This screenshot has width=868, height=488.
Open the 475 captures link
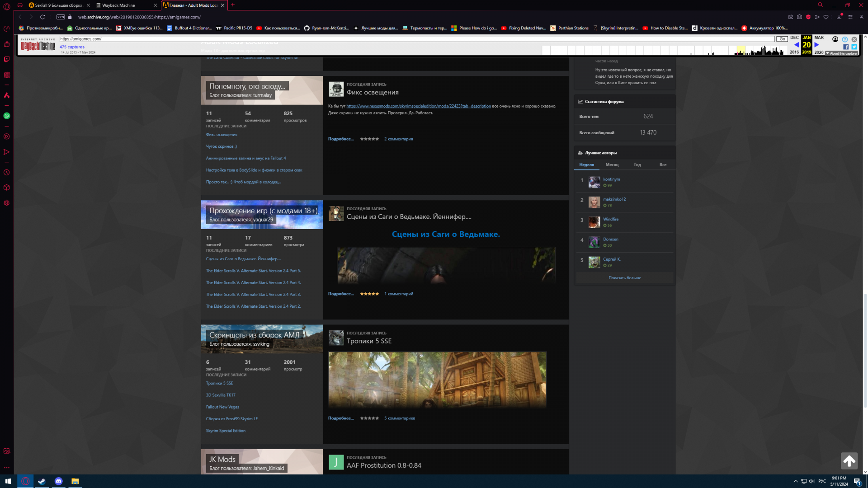pos(72,47)
